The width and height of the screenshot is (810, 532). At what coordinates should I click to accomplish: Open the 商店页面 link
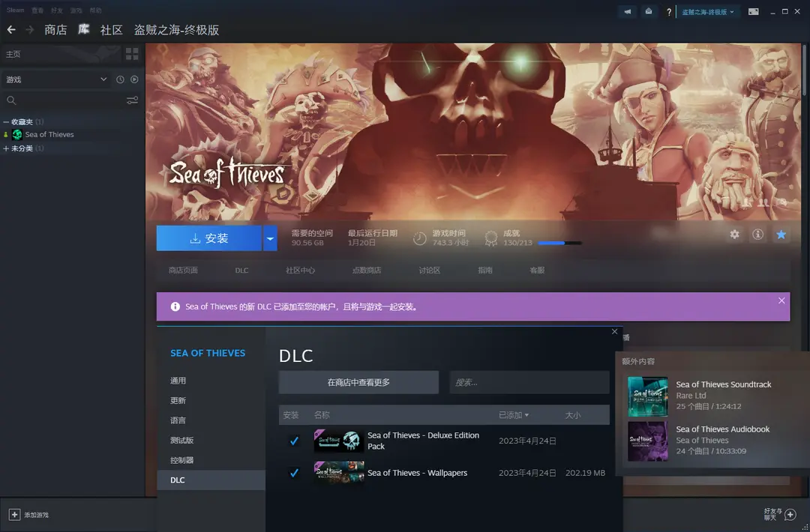pos(184,270)
